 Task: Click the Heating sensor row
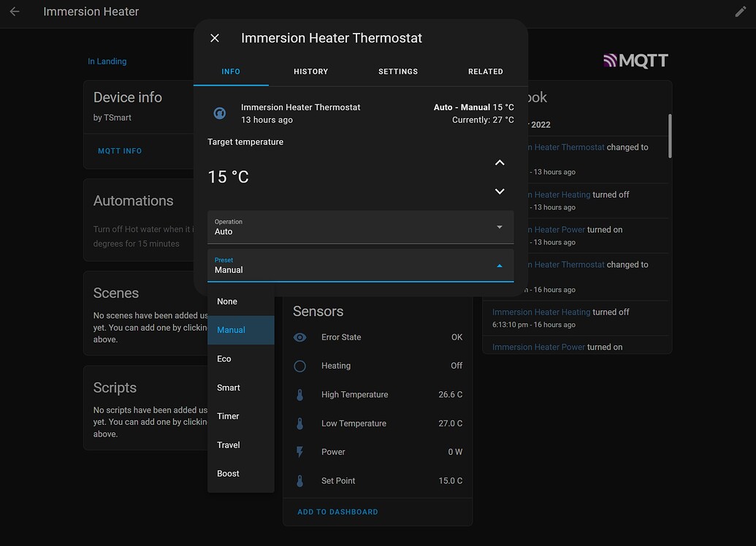pyautogui.click(x=378, y=366)
